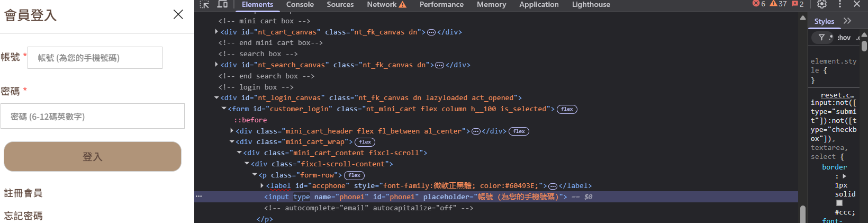Collapse the mini_cart_wrap div node
Screen dimensions: 868x223
click(x=232, y=141)
